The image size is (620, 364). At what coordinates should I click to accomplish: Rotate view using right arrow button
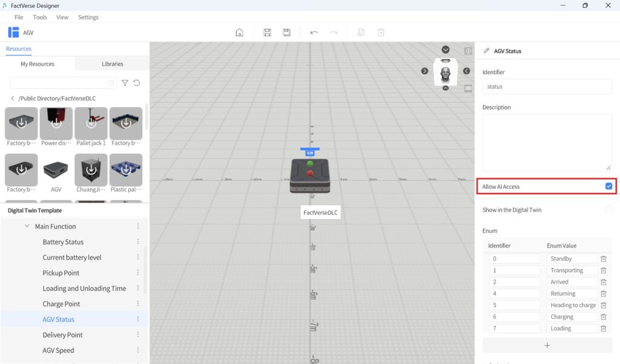point(467,71)
